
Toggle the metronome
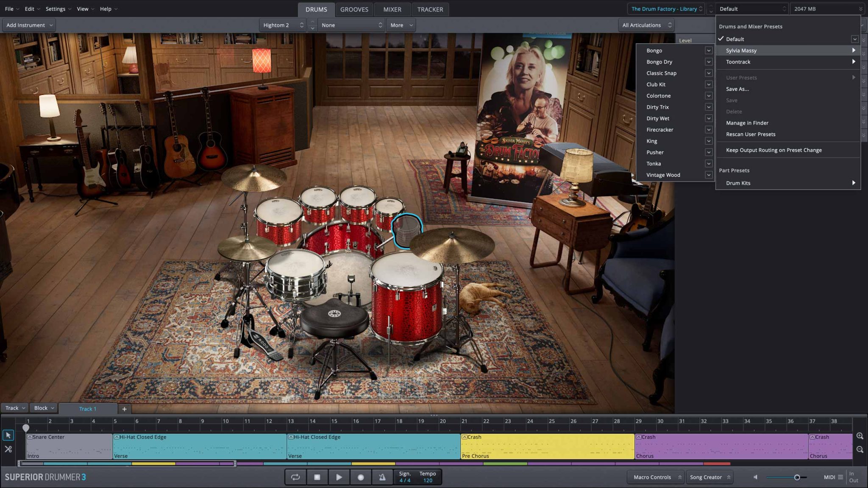(382, 477)
